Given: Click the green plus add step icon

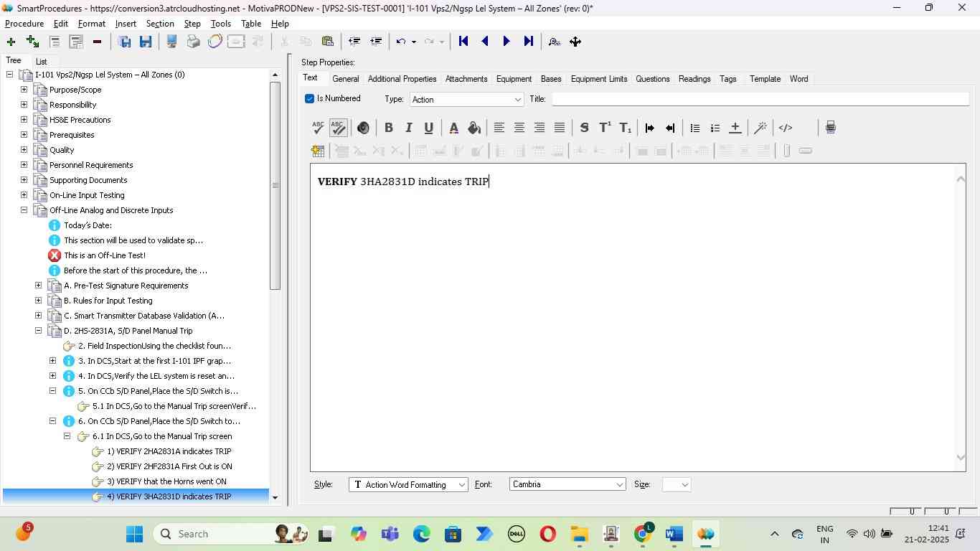Looking at the screenshot, I should point(11,42).
